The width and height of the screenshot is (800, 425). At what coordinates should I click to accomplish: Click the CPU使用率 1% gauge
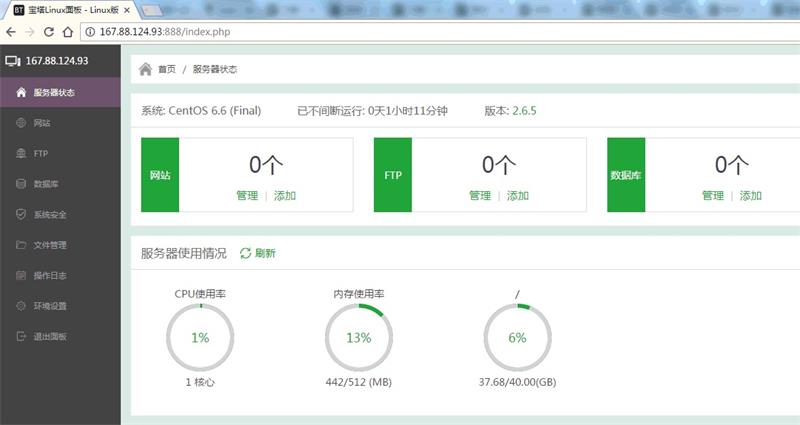200,337
